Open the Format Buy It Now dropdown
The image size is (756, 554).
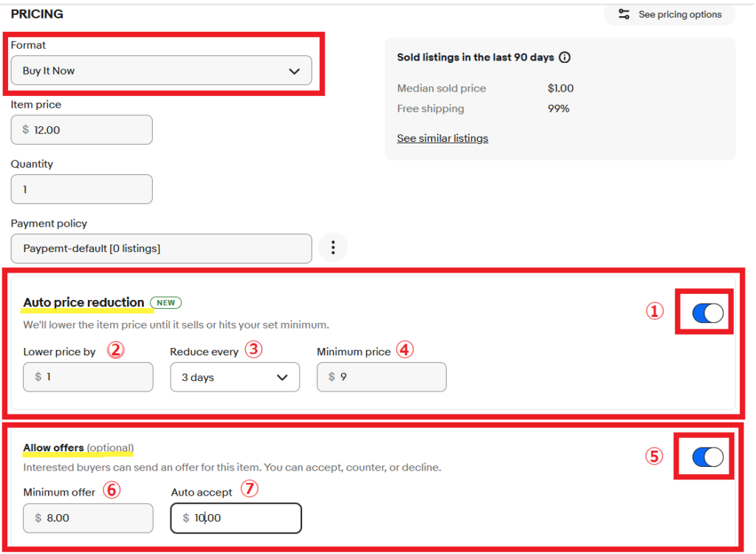click(161, 71)
